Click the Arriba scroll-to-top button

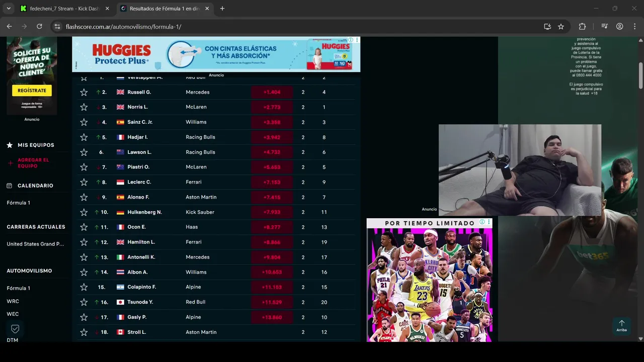point(621,326)
